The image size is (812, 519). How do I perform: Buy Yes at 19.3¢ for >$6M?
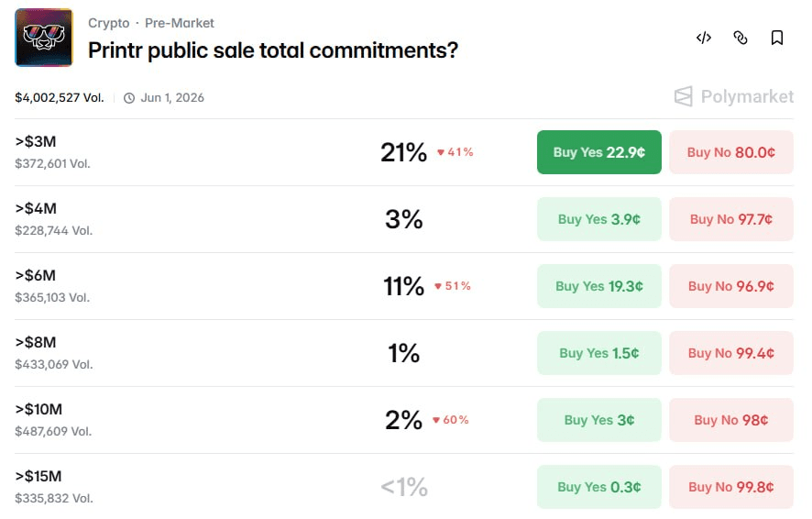click(598, 286)
